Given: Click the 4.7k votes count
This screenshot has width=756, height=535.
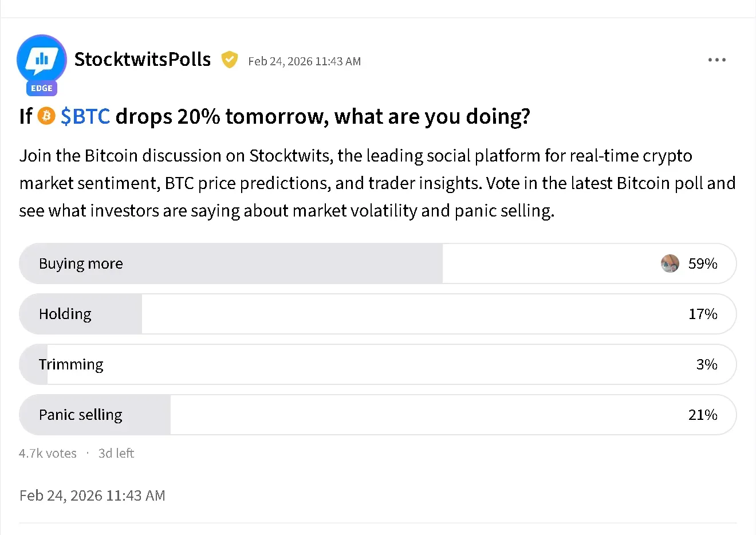Looking at the screenshot, I should click(x=48, y=453).
